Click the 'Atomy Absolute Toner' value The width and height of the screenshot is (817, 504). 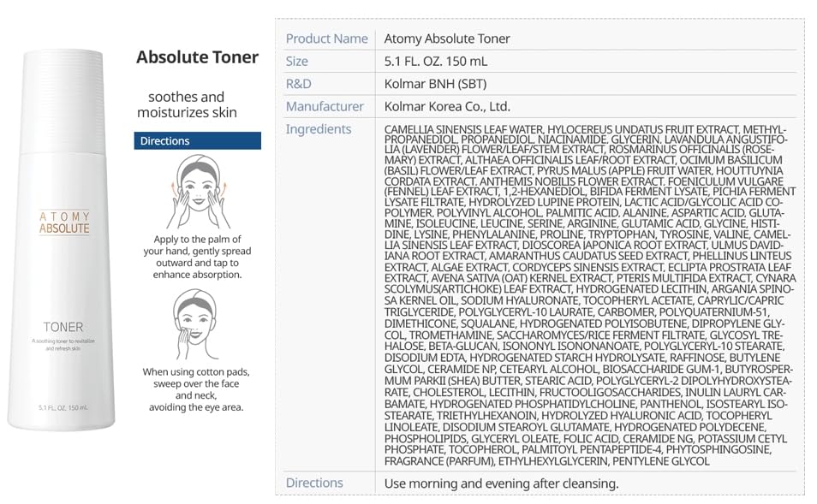447,39
